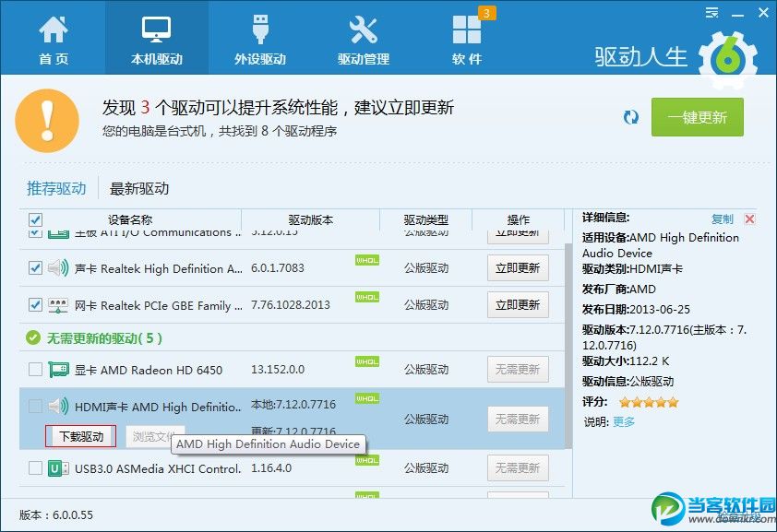Viewport: 777px width, 532px height.
Task: Click the 无需更新的驱动(5) group header
Action: point(104,338)
